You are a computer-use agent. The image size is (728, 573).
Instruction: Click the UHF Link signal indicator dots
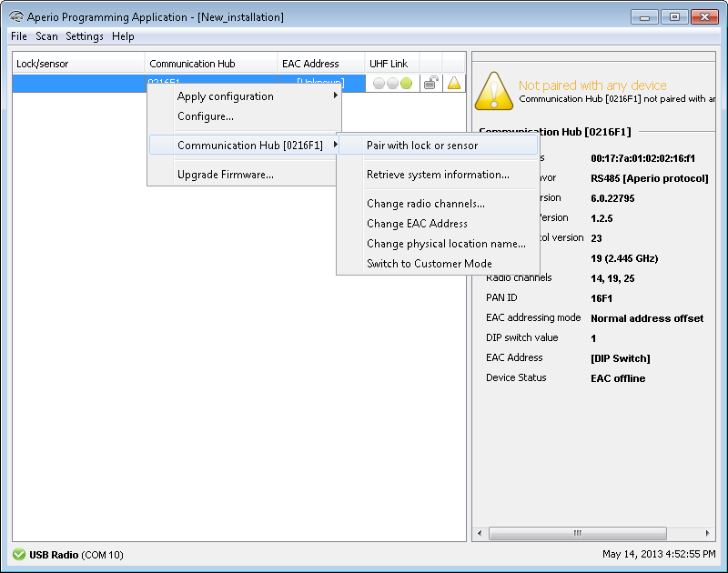pos(392,84)
